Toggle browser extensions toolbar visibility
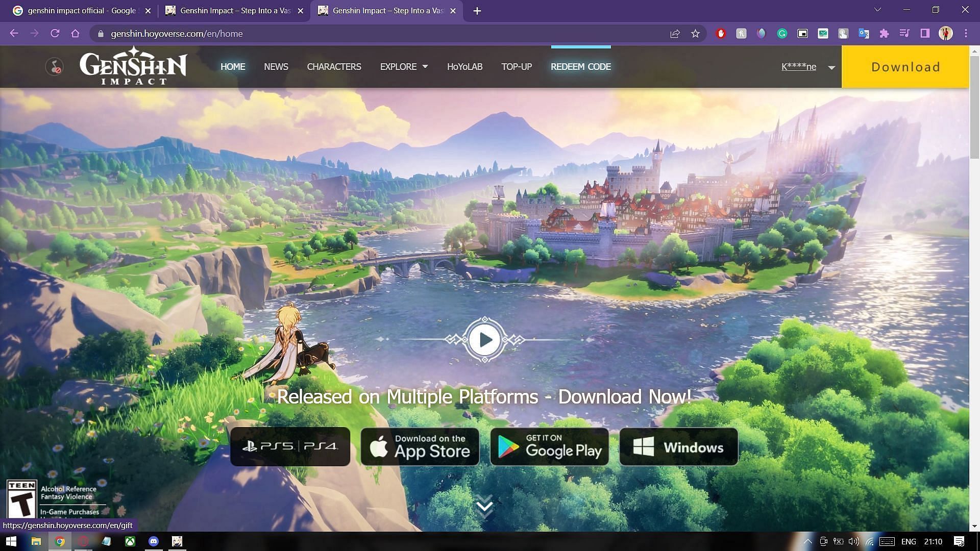The width and height of the screenshot is (980, 551). coord(884,34)
